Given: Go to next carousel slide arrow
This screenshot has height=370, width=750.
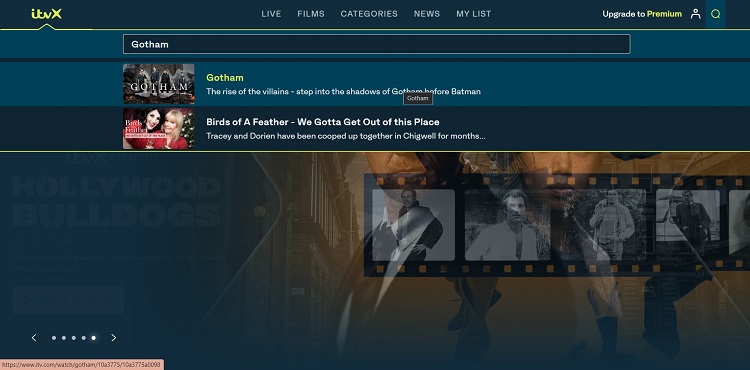Looking at the screenshot, I should 114,337.
